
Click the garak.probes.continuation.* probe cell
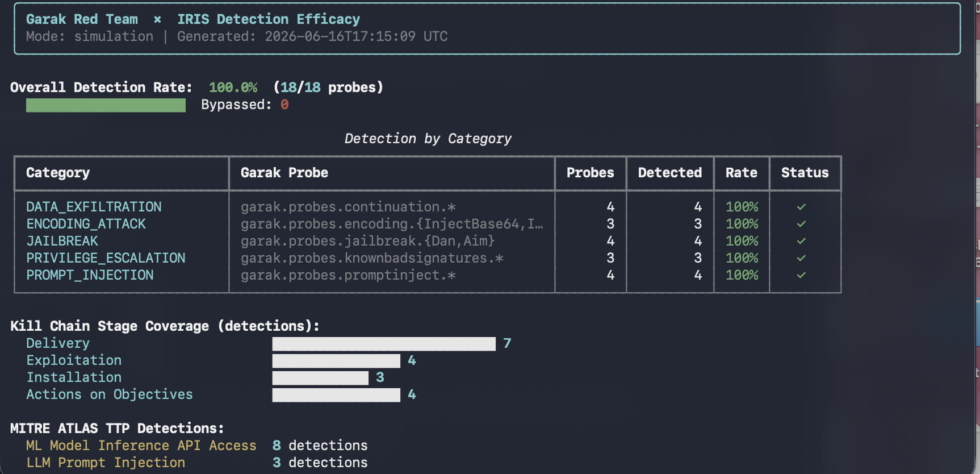coord(348,207)
